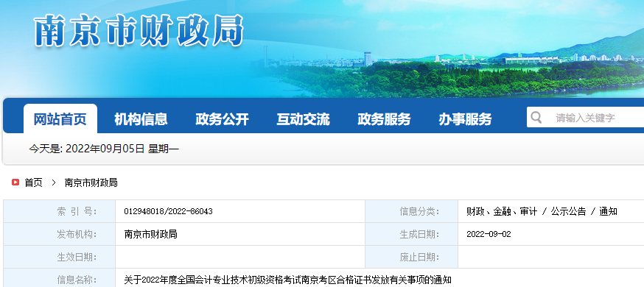This screenshot has height=287, width=644.
Task: Click the red breadcrumb play icon
Action: coord(15,183)
